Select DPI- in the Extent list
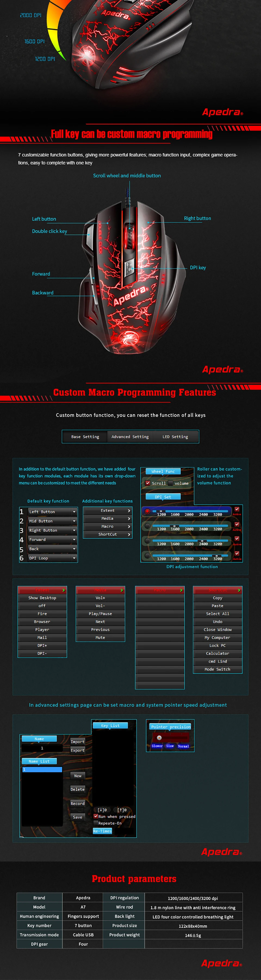Screen dimensions: 261x980 (42, 653)
